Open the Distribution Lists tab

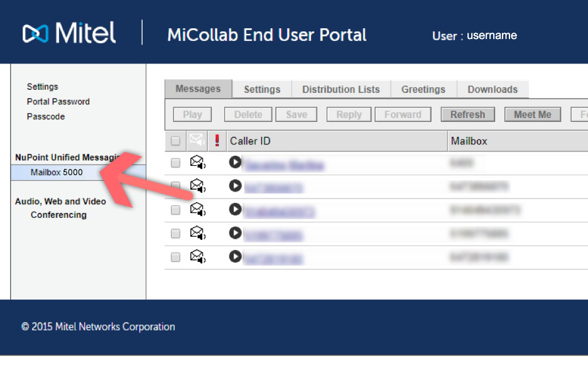pos(341,90)
